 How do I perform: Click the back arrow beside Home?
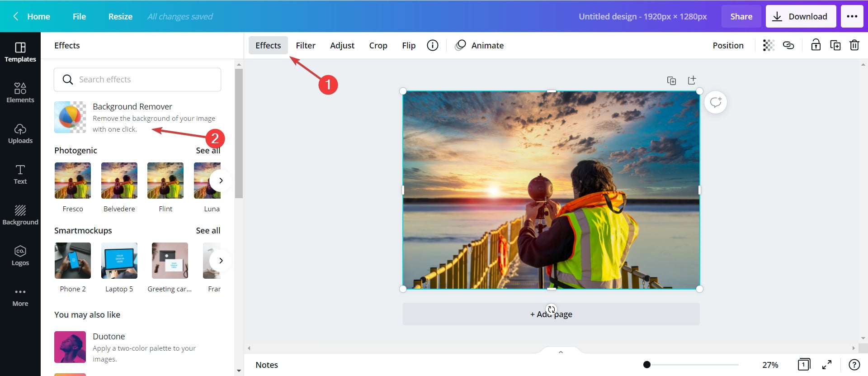pyautogui.click(x=16, y=16)
